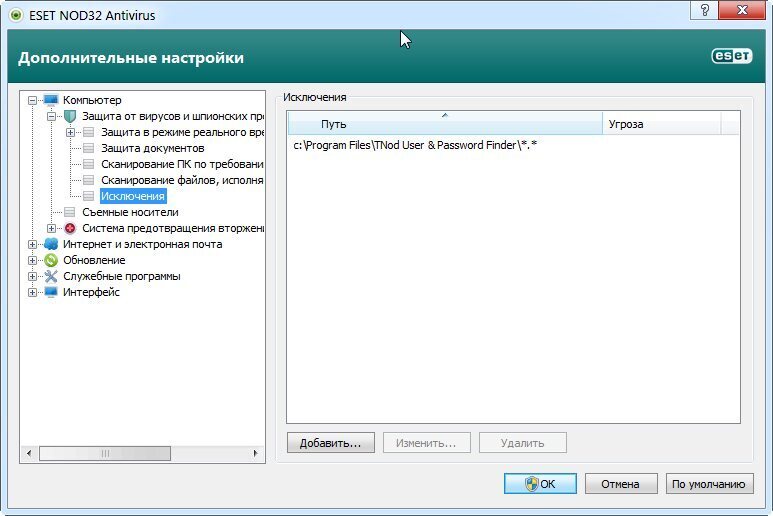Select Съемные носители in the tree
The width and height of the screenshot is (773, 516).
pos(130,212)
